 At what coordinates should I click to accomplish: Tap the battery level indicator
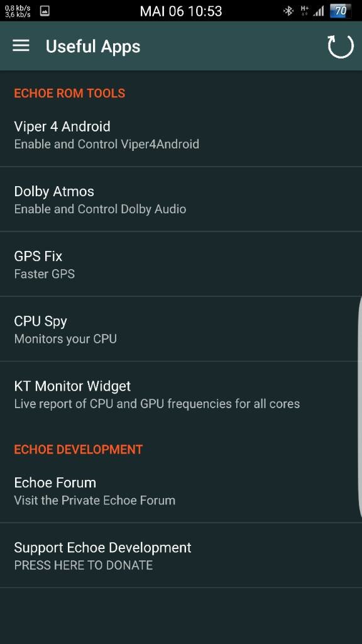pos(340,11)
